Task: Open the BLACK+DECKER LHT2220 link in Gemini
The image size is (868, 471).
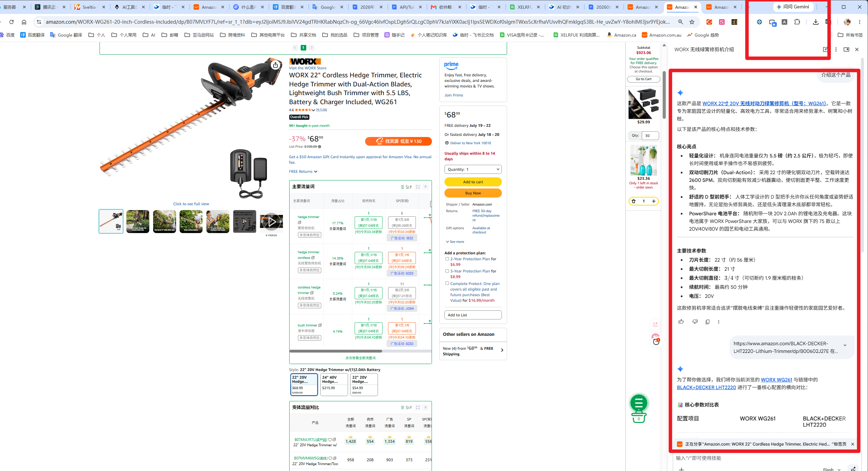Action: (706, 387)
